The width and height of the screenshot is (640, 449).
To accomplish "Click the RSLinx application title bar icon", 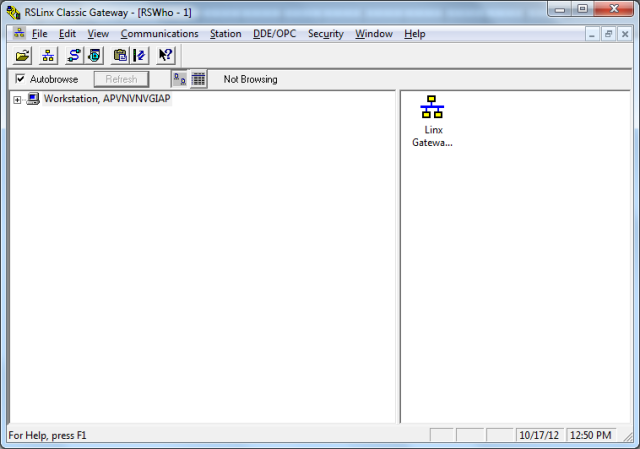I will click(13, 12).
